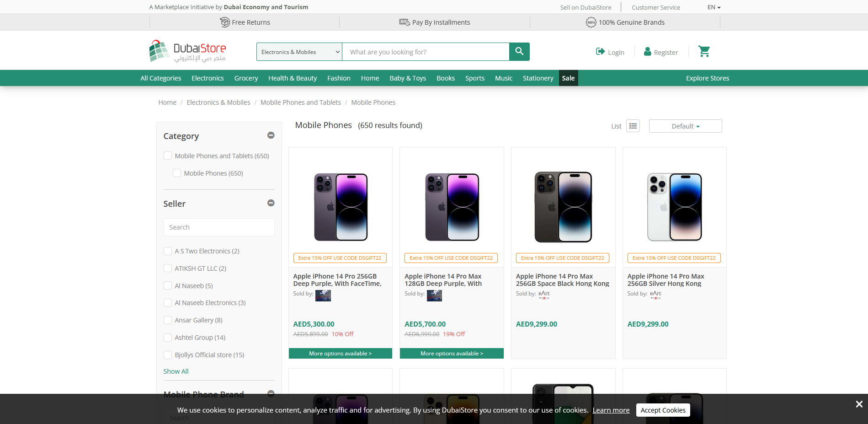Click Accept Cookies button
Image resolution: width=868 pixels, height=424 pixels.
(x=663, y=410)
